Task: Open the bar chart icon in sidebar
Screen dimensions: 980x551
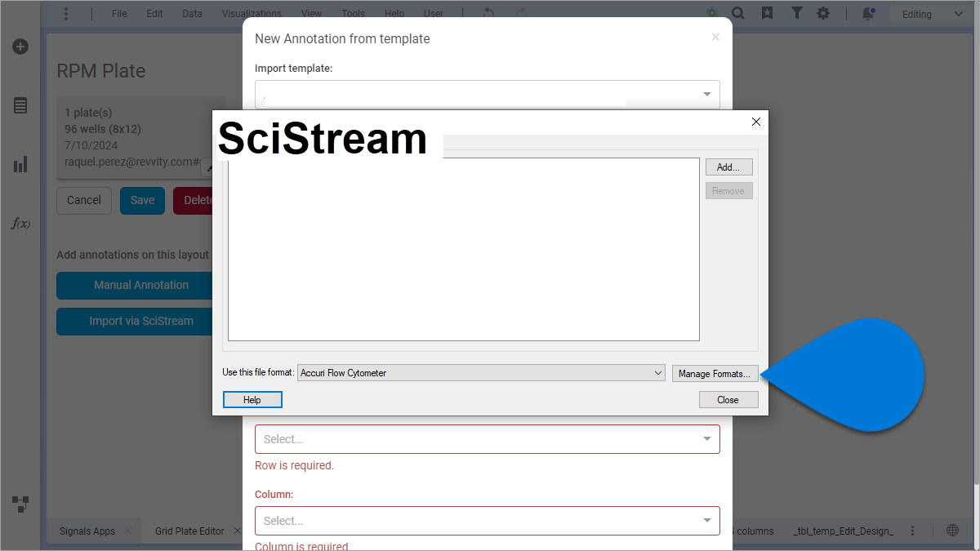Action: (x=20, y=165)
